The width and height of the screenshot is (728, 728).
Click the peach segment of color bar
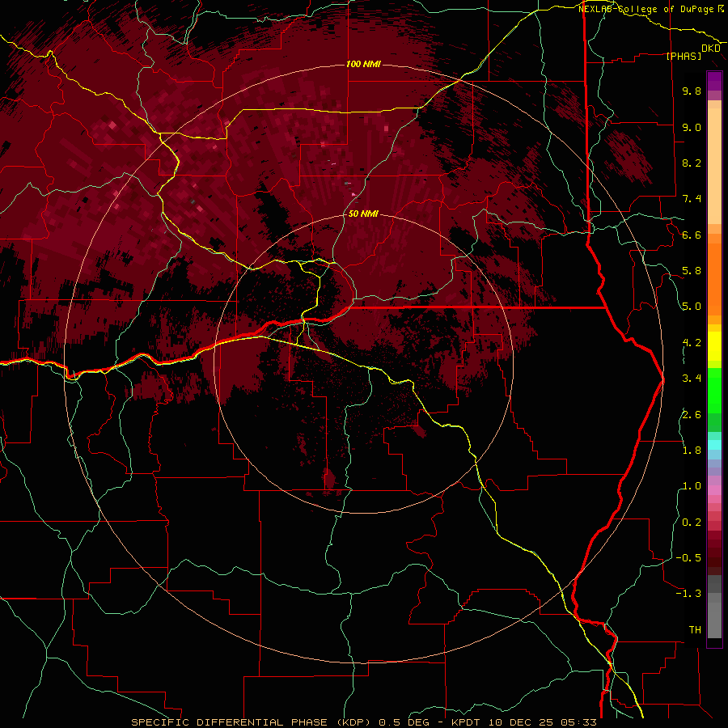(714, 166)
